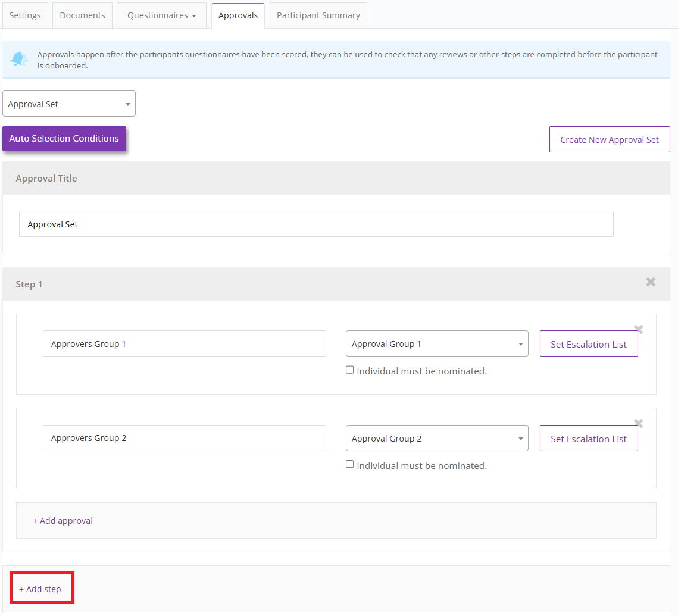Remove Step 1 with its X icon

point(651,282)
